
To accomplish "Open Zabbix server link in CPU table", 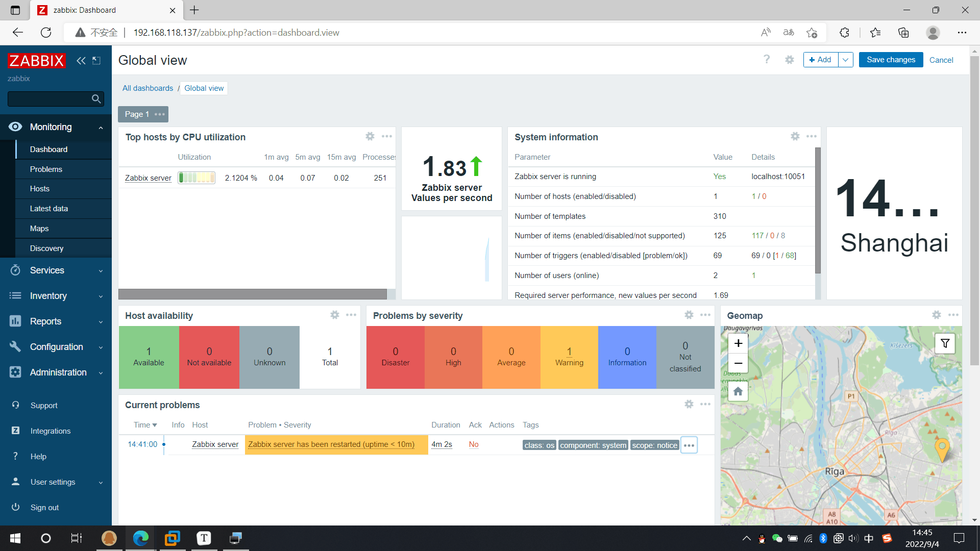I will (148, 178).
